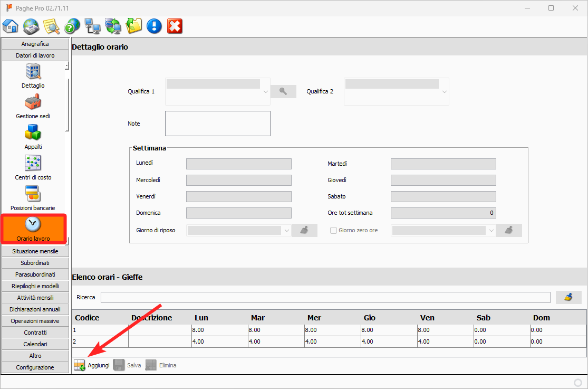The height and width of the screenshot is (389, 588).
Task: Click the networked computers toolbar icon
Action: [x=92, y=26]
